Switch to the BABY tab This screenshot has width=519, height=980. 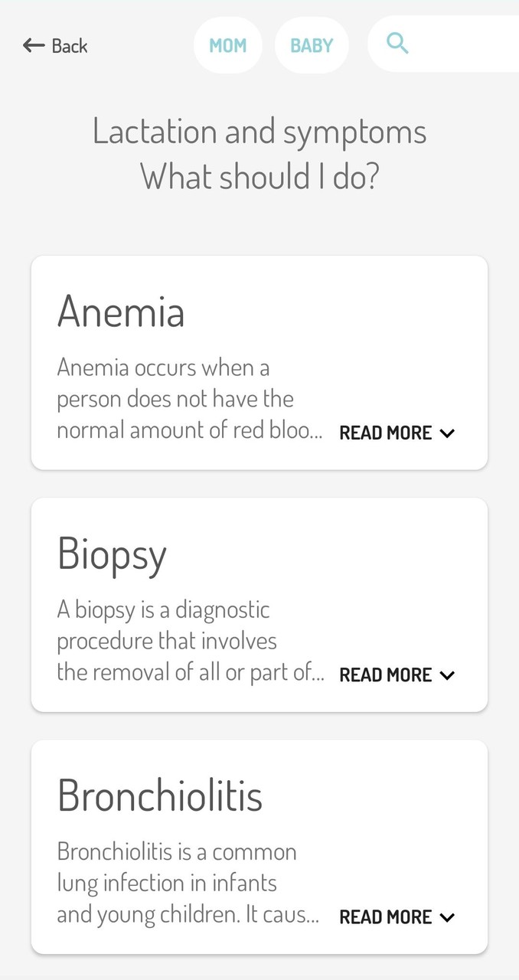coord(312,45)
